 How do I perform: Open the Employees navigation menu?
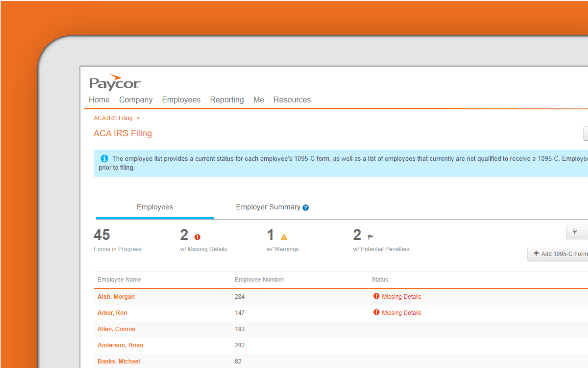coord(181,100)
